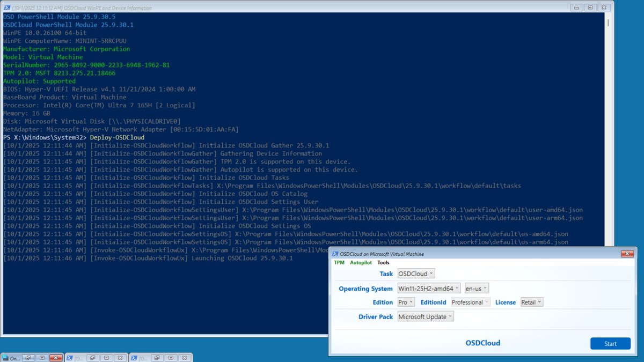Open the TPM menu in OSDCloud dialog
Image resolution: width=644 pixels, height=362 pixels.
point(339,263)
